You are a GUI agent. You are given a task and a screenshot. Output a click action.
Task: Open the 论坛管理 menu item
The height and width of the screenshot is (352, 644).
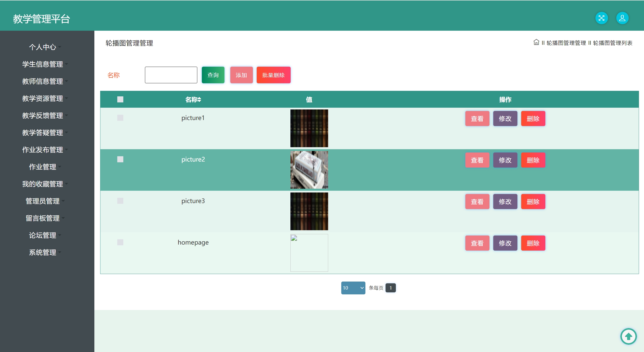point(43,235)
